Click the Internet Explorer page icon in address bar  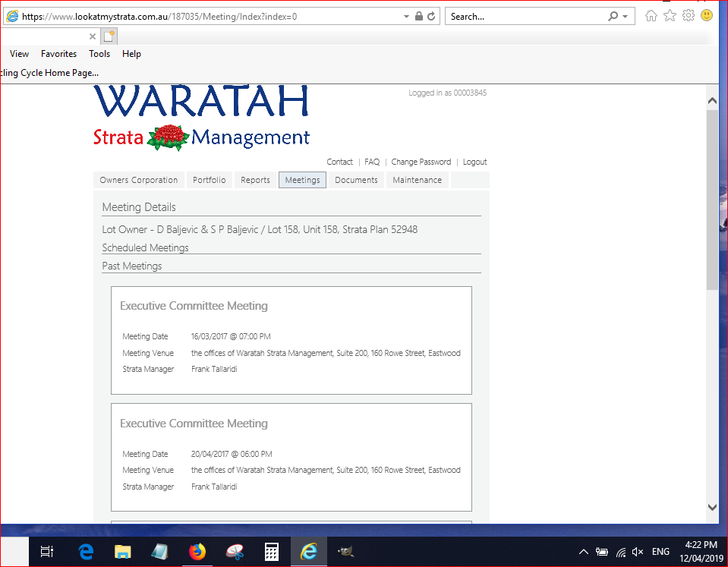click(13, 16)
